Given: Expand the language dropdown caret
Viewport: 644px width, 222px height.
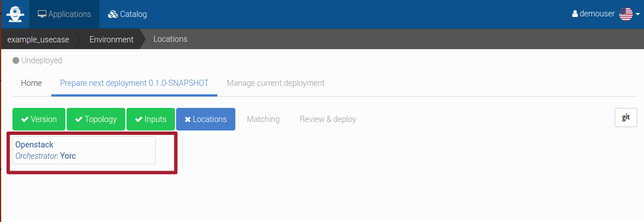Looking at the screenshot, I should 638,14.
